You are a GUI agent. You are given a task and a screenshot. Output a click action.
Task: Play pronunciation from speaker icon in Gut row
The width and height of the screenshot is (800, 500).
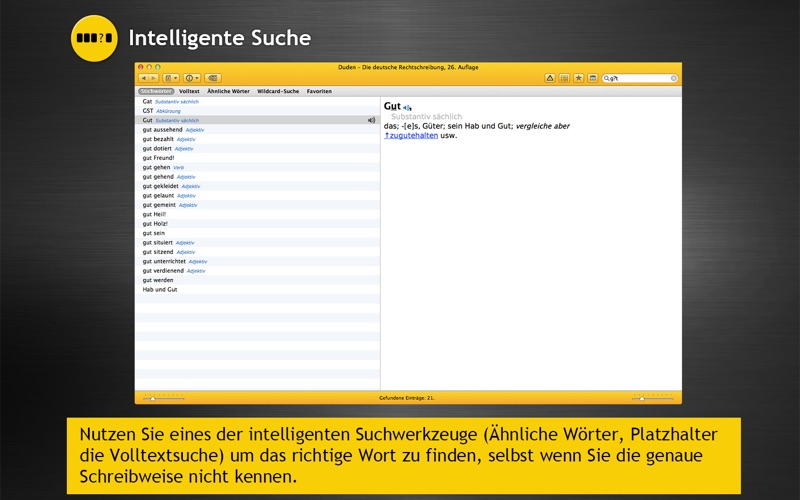click(371, 120)
